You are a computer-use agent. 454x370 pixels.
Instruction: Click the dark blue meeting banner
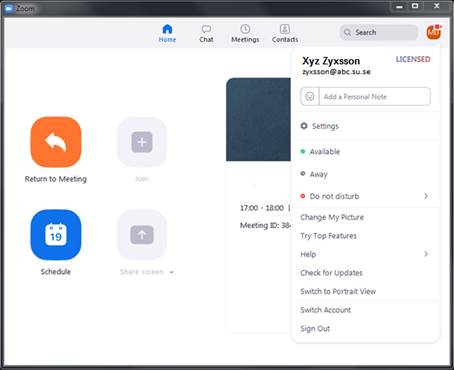click(258, 119)
